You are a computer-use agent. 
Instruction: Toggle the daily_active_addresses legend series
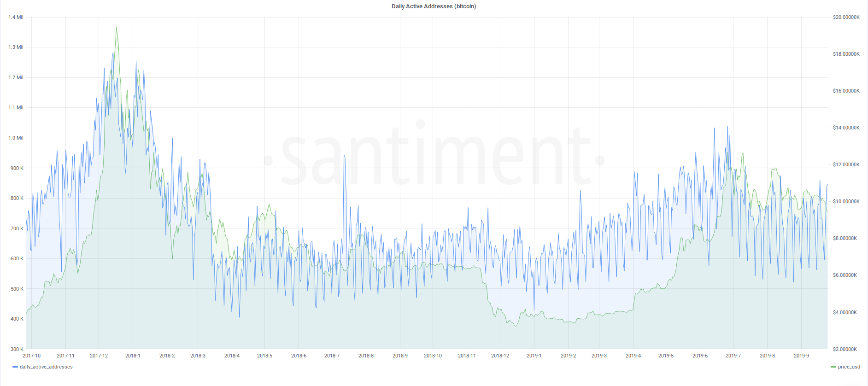coord(46,367)
